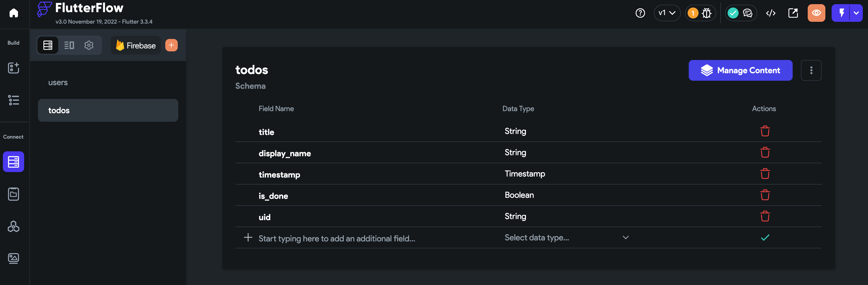Click the bug issues icon
This screenshot has width=868, height=285.
[707, 13]
